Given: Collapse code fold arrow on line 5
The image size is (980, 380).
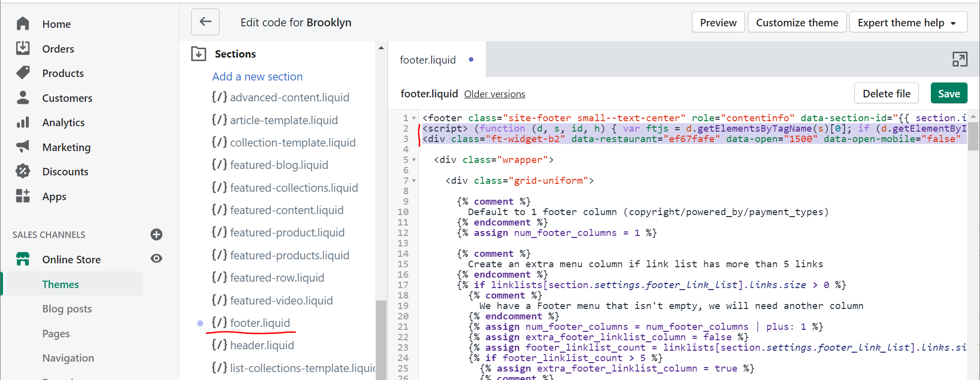Looking at the screenshot, I should 414,160.
